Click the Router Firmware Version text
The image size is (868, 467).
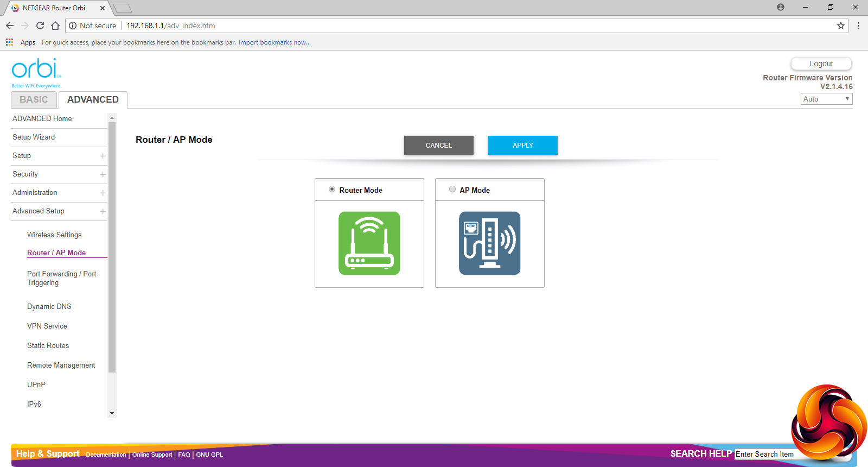808,78
